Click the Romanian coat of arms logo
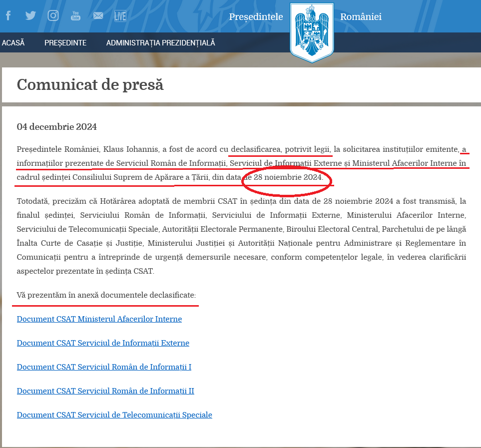 point(312,32)
